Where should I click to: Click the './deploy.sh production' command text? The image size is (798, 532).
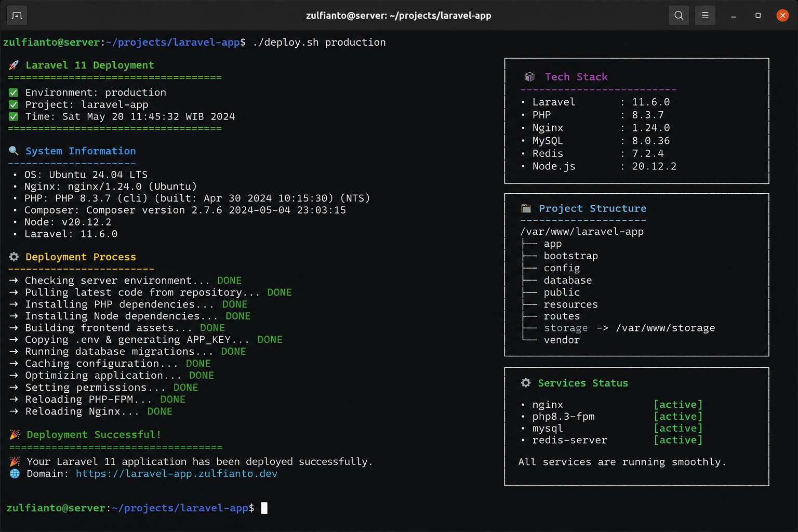(x=319, y=42)
